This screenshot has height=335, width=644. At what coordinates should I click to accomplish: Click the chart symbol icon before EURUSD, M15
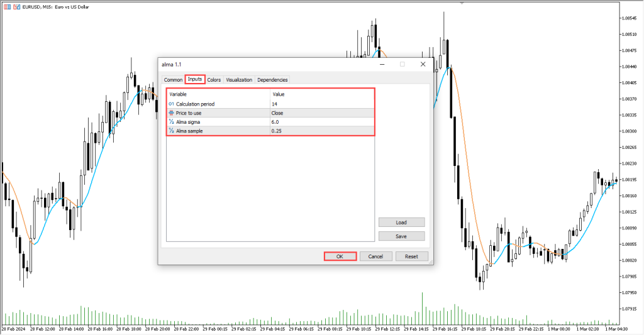tap(17, 7)
